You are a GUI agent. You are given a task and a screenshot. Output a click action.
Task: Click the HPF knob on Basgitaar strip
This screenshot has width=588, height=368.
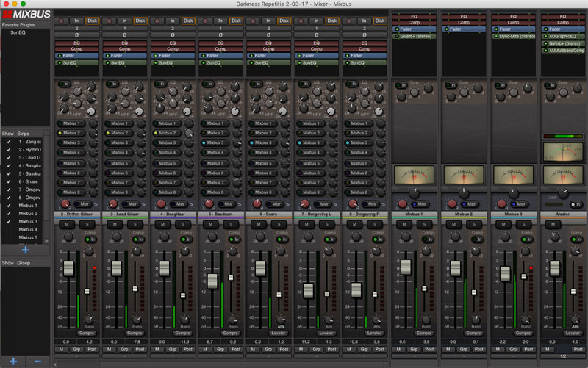(187, 112)
